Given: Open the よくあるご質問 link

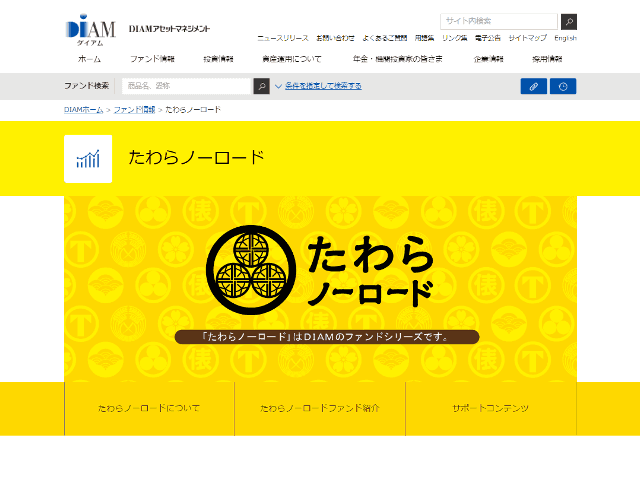Looking at the screenshot, I should click(385, 38).
